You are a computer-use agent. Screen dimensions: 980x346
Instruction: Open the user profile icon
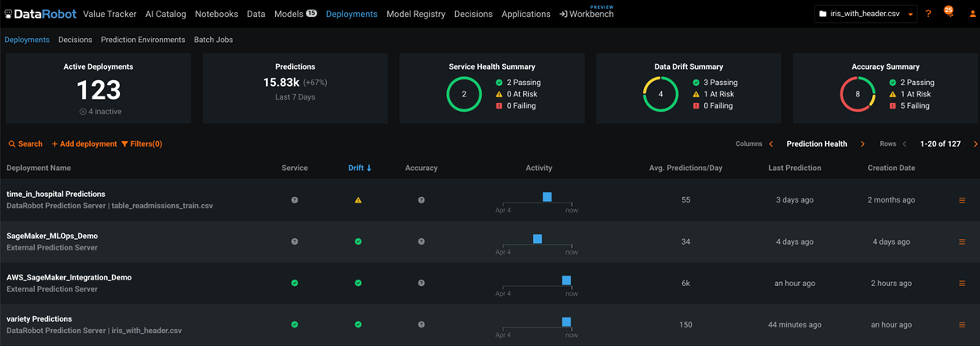[x=973, y=14]
